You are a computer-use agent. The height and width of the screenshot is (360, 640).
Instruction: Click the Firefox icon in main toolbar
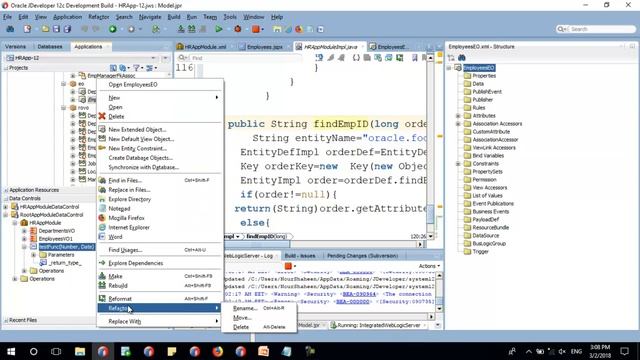click(x=299, y=29)
